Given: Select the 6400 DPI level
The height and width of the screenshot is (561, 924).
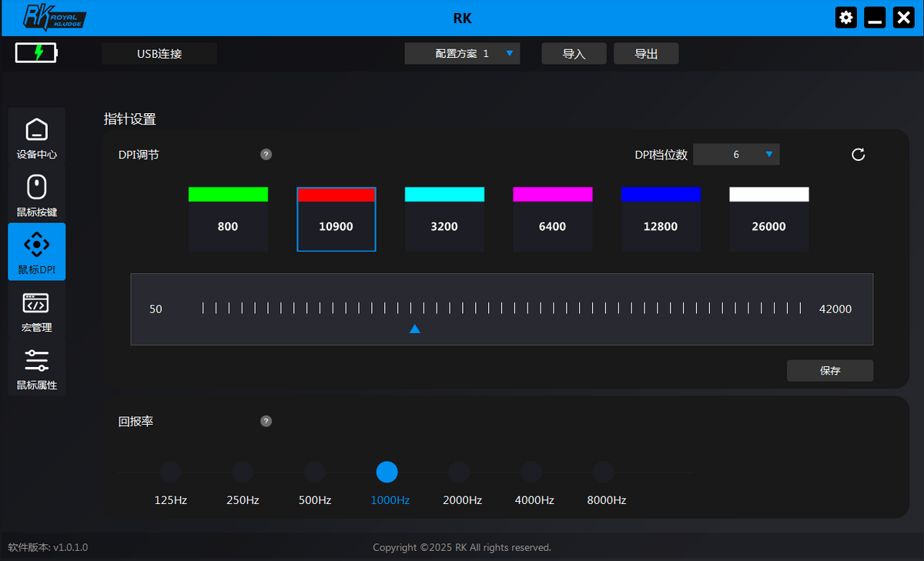Looking at the screenshot, I should [x=553, y=226].
